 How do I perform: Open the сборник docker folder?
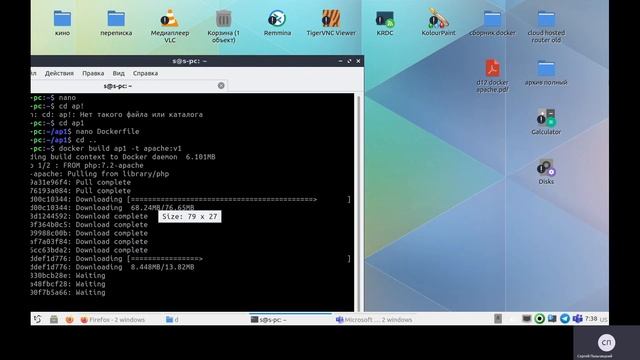point(492,23)
